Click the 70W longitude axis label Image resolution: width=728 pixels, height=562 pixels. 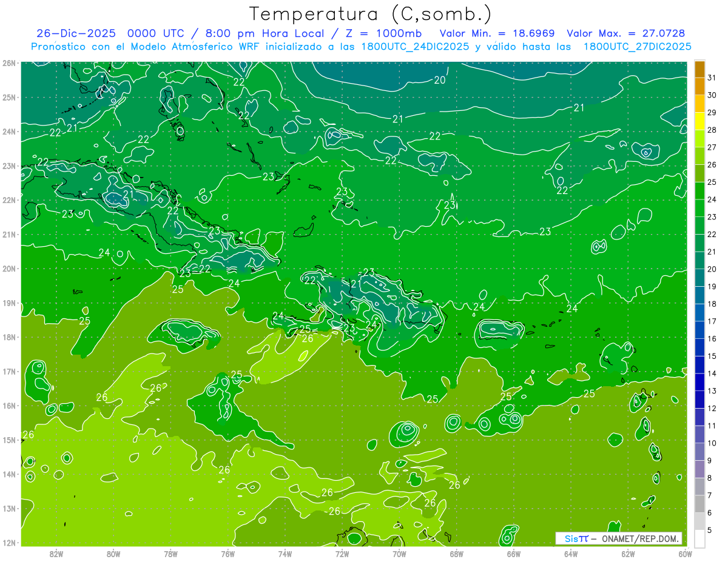coord(399,553)
